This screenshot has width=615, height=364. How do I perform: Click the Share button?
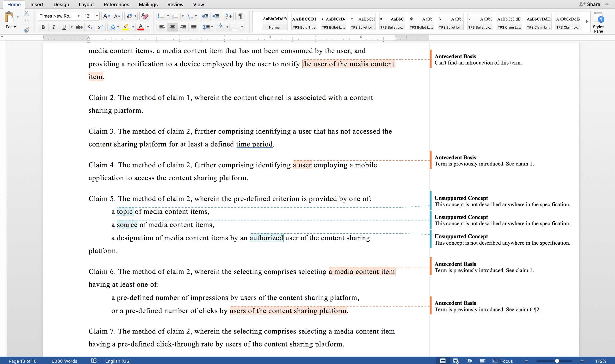click(590, 4)
